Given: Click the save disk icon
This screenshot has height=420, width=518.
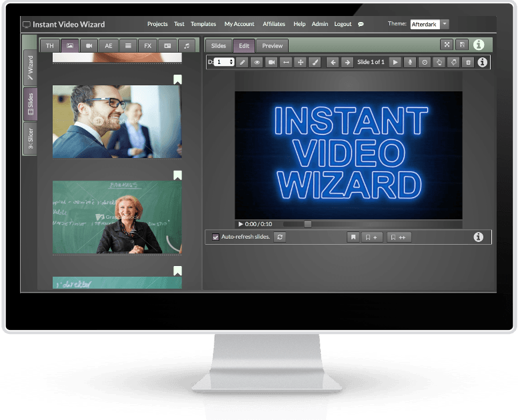Looking at the screenshot, I should point(462,45).
